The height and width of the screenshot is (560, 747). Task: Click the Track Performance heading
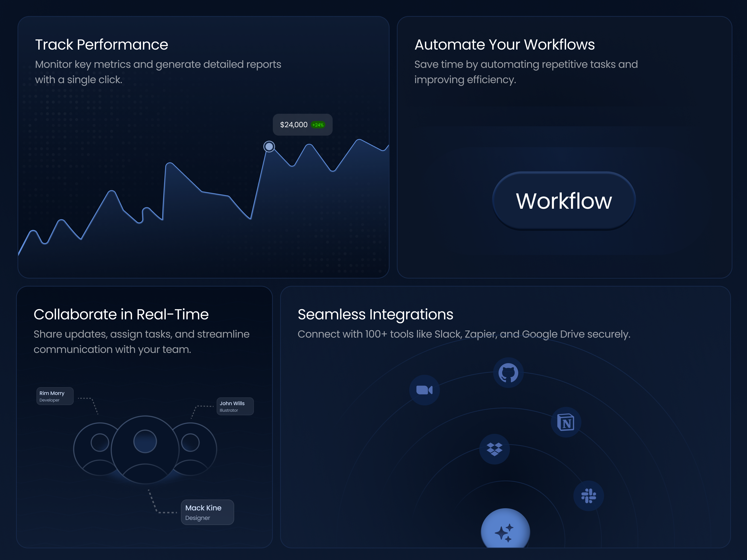pyautogui.click(x=102, y=44)
